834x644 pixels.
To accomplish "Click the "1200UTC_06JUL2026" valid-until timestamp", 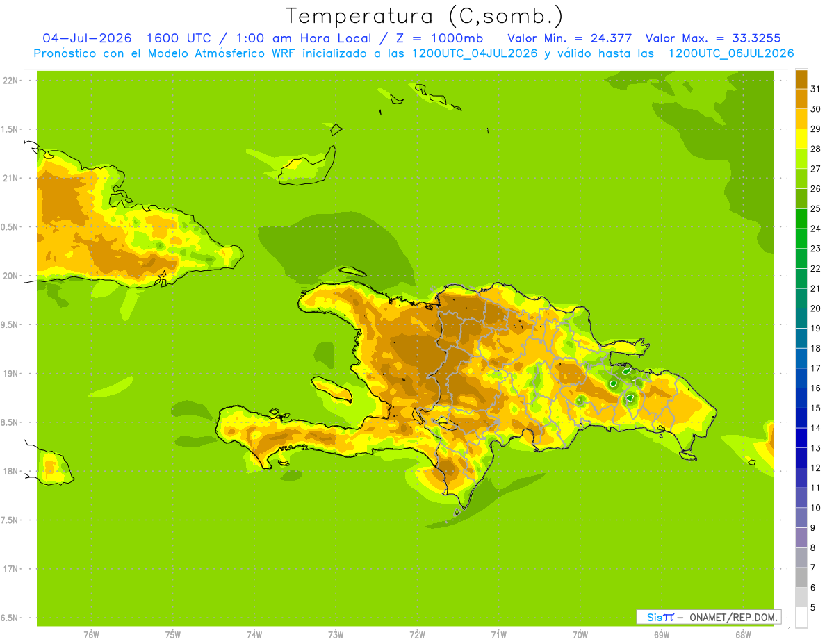I will (730, 53).
